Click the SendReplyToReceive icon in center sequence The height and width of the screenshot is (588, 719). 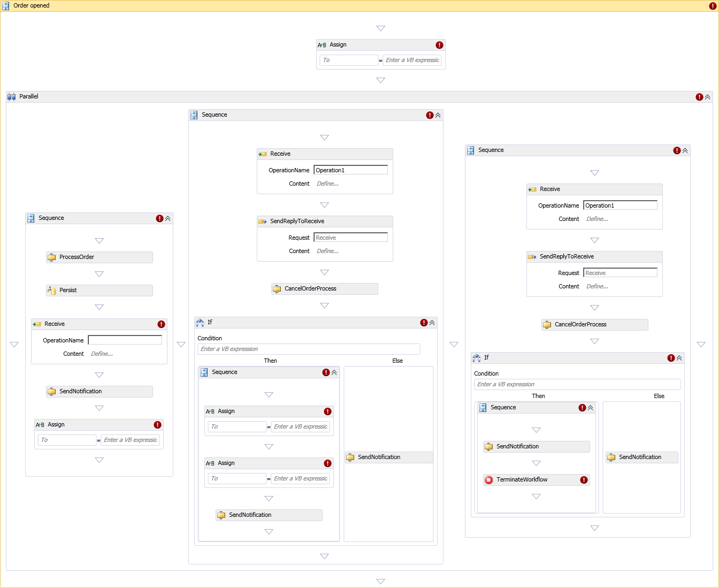click(x=263, y=222)
